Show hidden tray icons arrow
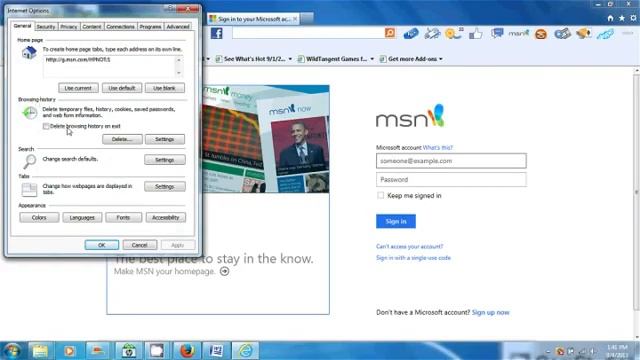640x360 pixels. point(548,351)
